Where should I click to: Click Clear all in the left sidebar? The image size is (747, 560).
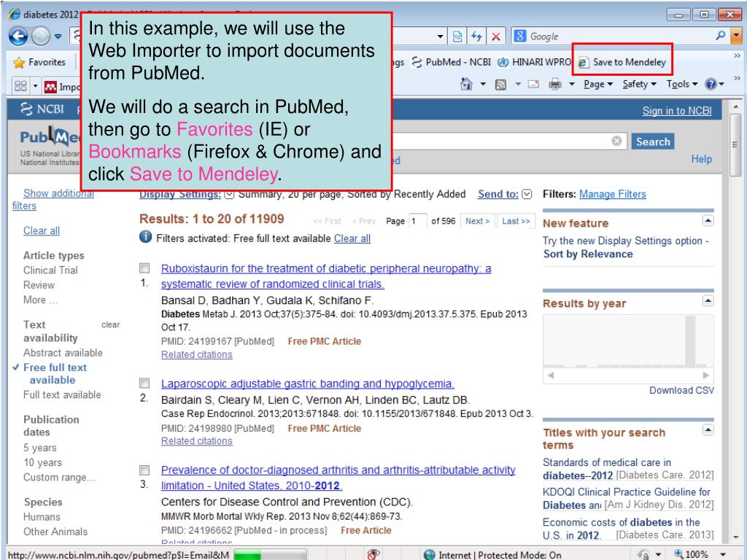tap(42, 230)
